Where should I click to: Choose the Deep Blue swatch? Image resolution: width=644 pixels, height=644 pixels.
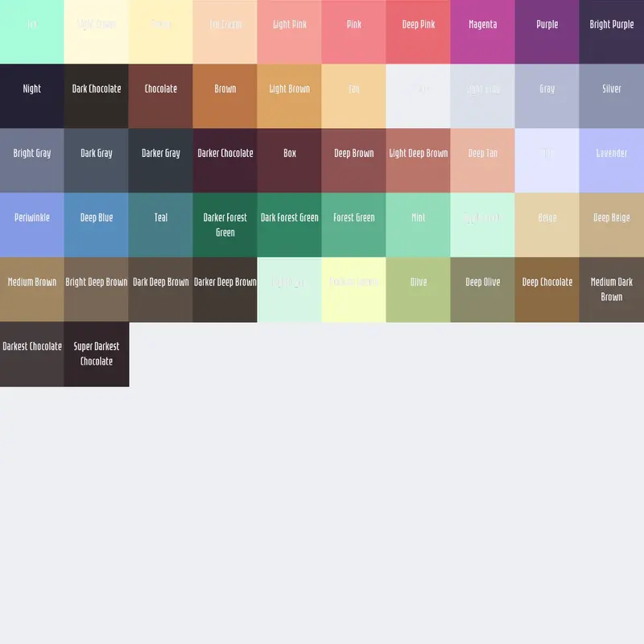pyautogui.click(x=97, y=225)
